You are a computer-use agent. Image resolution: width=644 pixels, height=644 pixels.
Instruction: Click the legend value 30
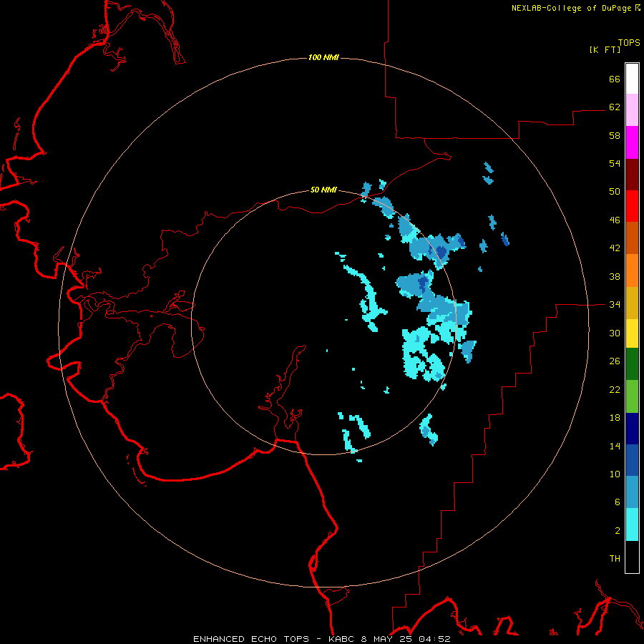click(615, 333)
